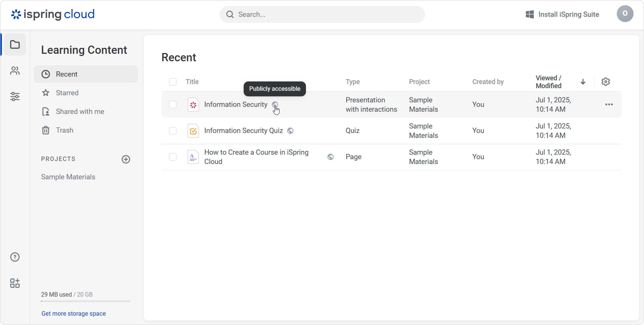Toggle sort direction arrow for Viewed / Modified
Image resolution: width=644 pixels, height=325 pixels.
583,82
